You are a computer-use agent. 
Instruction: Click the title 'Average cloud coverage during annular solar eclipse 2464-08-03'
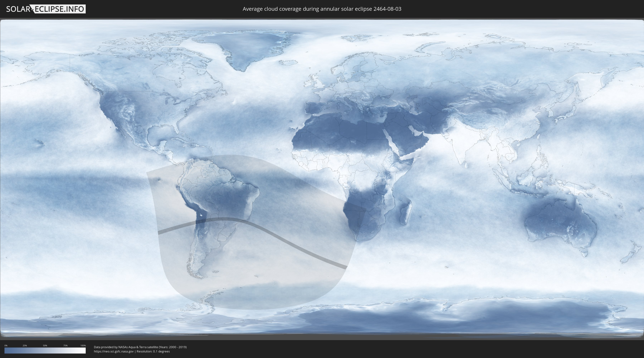tap(322, 9)
